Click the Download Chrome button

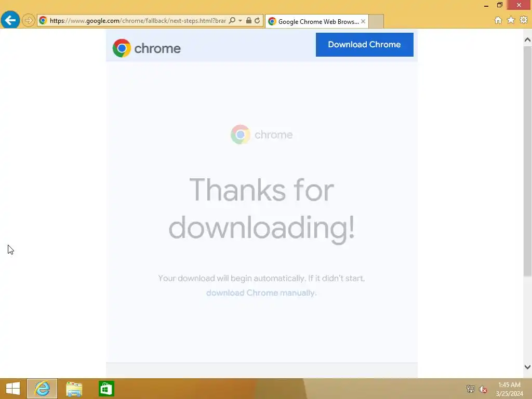click(x=364, y=45)
